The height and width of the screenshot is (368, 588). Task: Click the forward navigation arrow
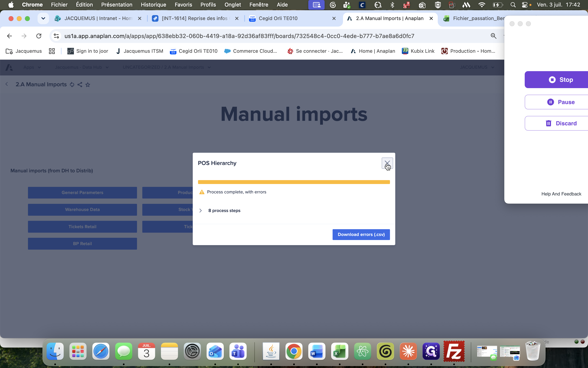pos(24,36)
